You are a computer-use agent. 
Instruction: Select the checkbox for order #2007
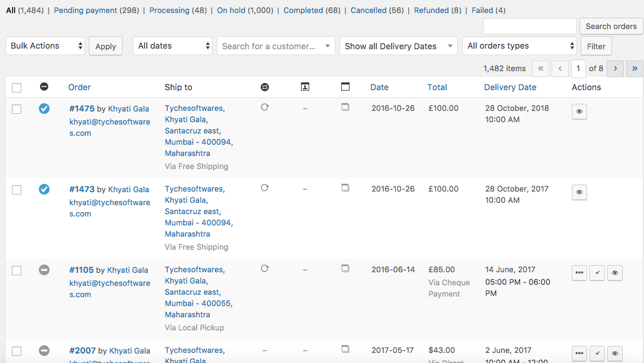coord(17,351)
